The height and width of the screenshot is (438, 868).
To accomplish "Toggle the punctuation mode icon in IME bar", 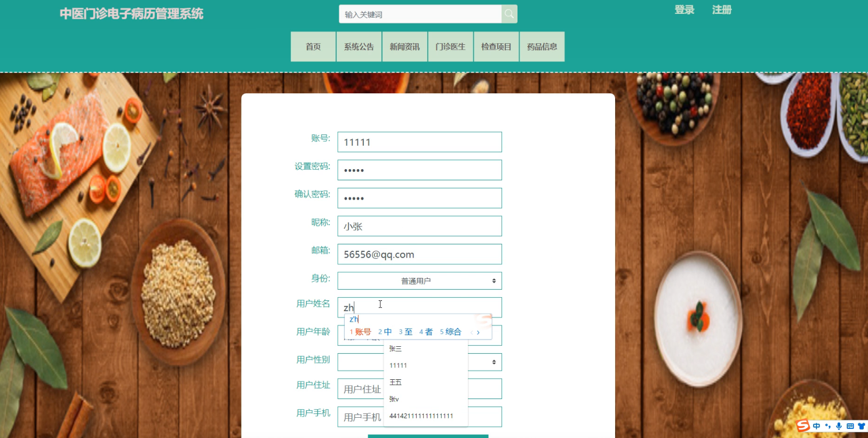I will (x=828, y=426).
